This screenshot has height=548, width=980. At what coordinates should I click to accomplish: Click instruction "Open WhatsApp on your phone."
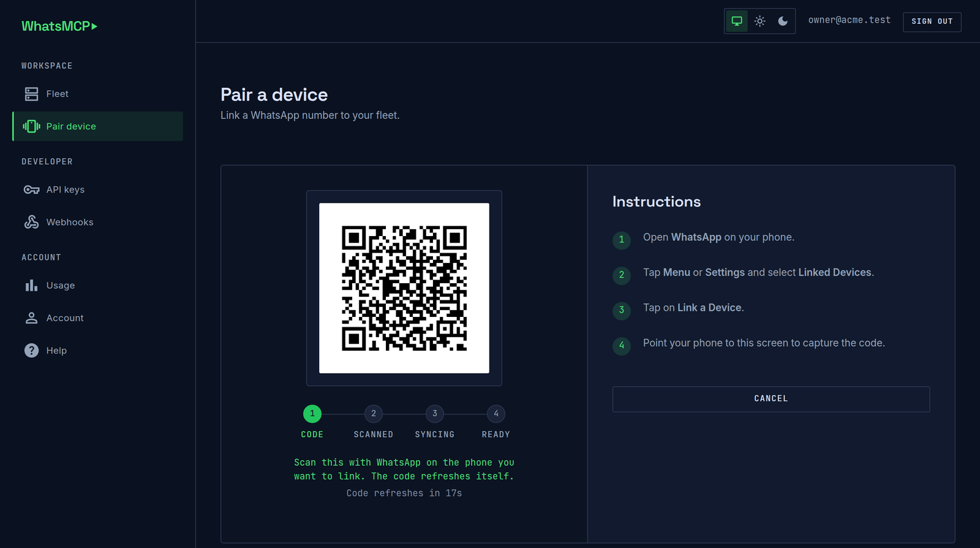pos(718,237)
